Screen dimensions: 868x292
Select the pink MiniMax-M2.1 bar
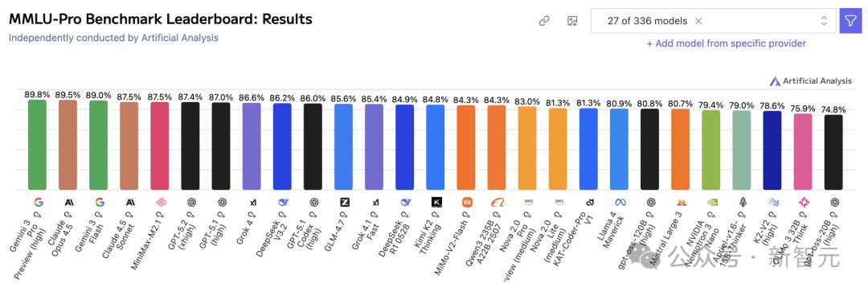[160, 146]
